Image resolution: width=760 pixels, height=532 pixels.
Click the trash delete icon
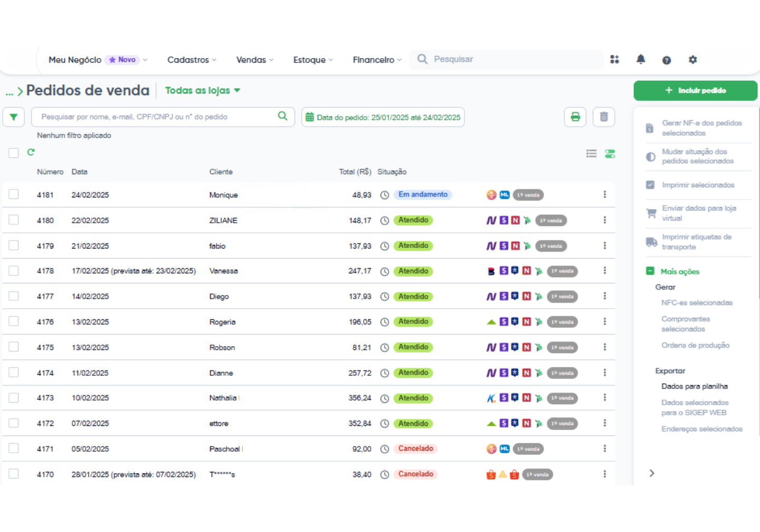click(x=604, y=117)
